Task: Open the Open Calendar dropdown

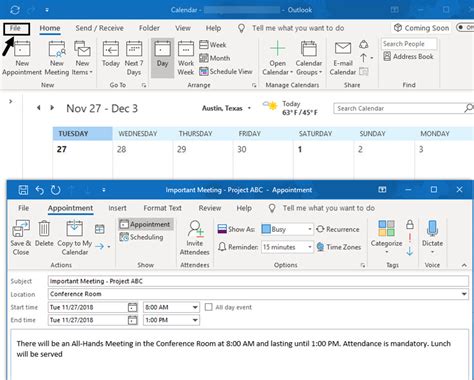Action: pyautogui.click(x=277, y=58)
